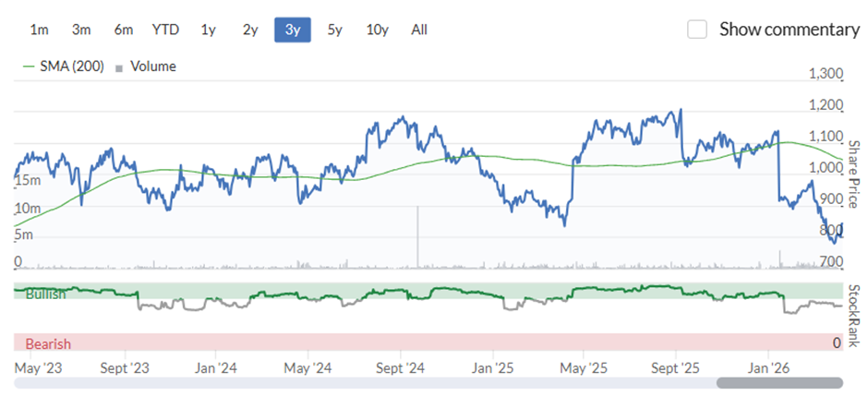Click the Share Price axis title
Screen dimensions: 868x396
(x=852, y=174)
